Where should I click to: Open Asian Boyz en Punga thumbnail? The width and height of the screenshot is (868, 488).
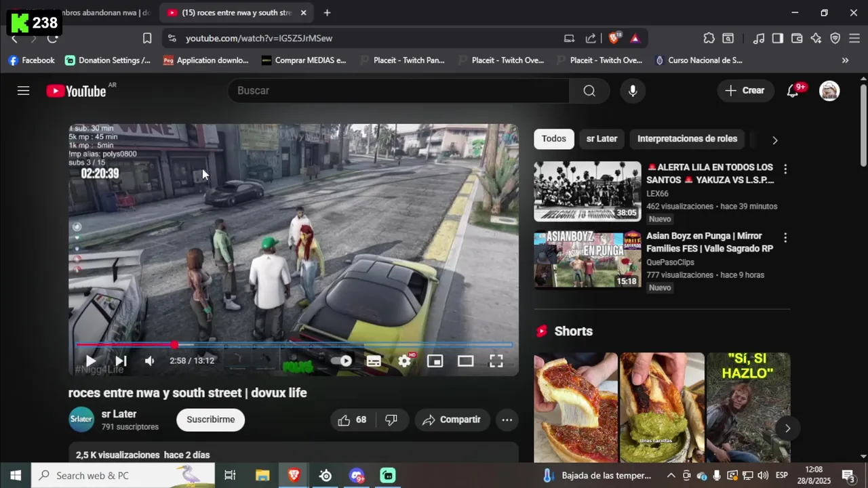[x=587, y=260]
